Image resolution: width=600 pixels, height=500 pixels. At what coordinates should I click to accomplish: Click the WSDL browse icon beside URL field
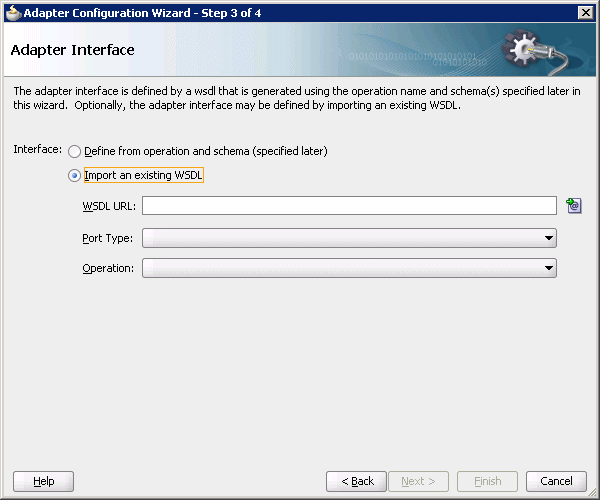click(x=574, y=205)
